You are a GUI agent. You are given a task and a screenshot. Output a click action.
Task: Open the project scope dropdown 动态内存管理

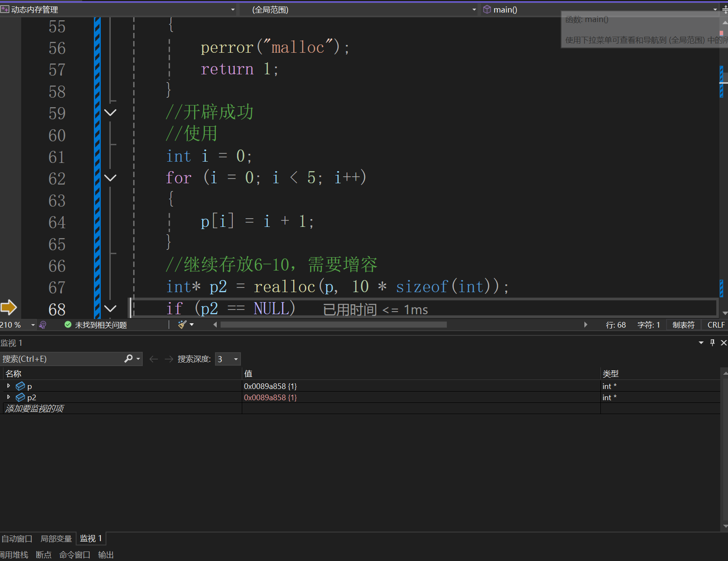pyautogui.click(x=118, y=10)
